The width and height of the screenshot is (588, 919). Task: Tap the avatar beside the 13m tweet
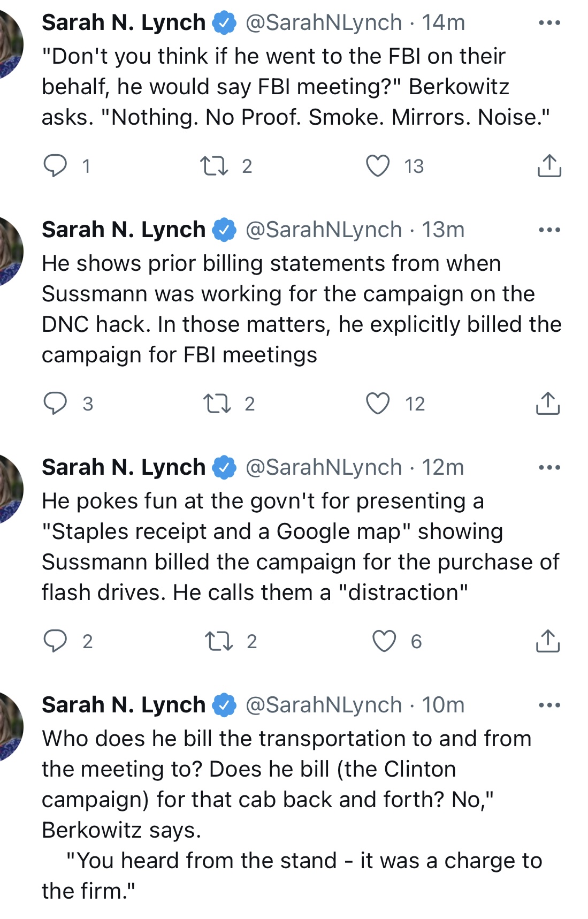click(x=10, y=252)
